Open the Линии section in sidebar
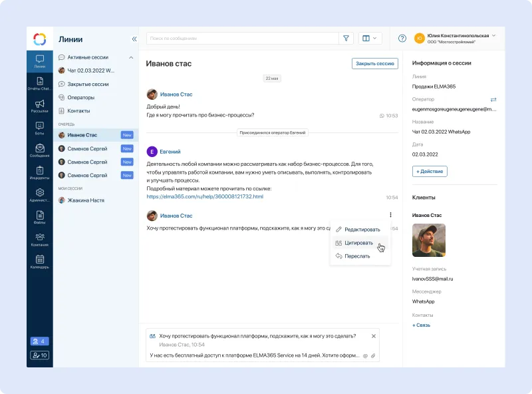The height and width of the screenshot is (394, 532). 39,60
